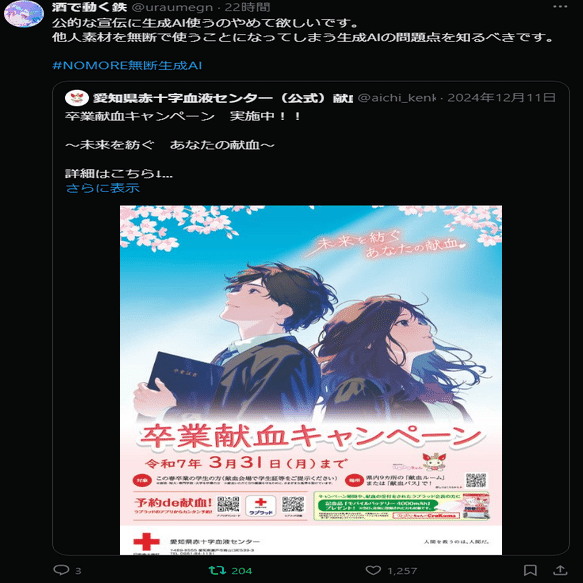The height and width of the screenshot is (583, 583).
Task: Open 愛知県赤十字血液センター account name
Action: point(222,98)
